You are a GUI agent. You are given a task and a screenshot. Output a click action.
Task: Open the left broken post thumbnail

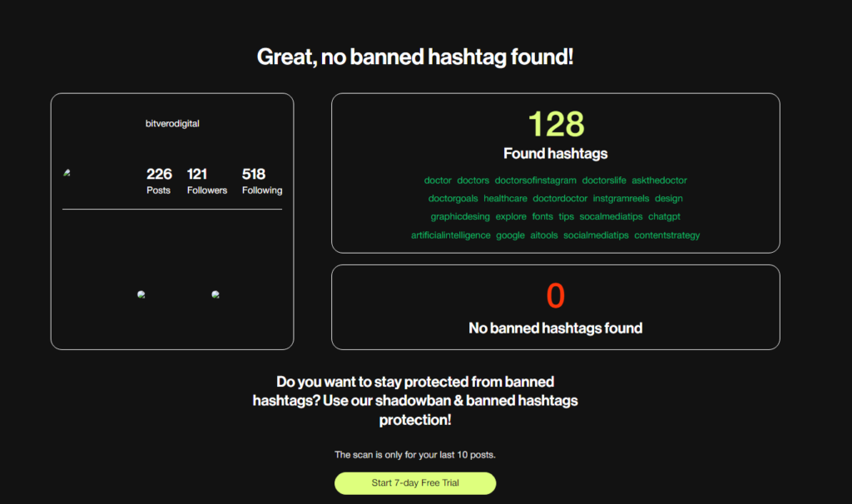(141, 294)
